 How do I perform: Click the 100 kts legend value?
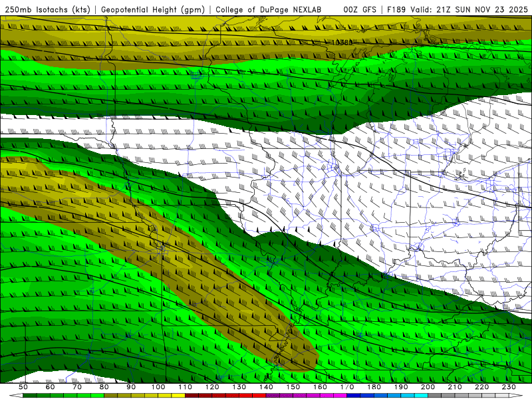point(158,387)
